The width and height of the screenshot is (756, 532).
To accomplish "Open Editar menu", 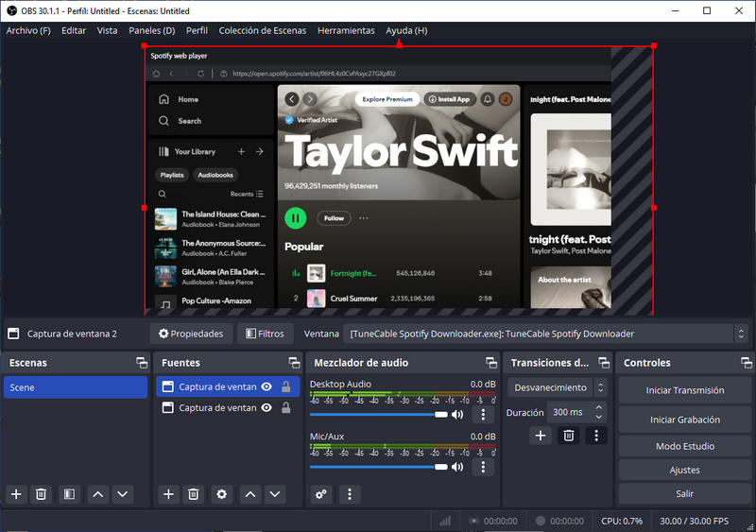I will (x=74, y=30).
